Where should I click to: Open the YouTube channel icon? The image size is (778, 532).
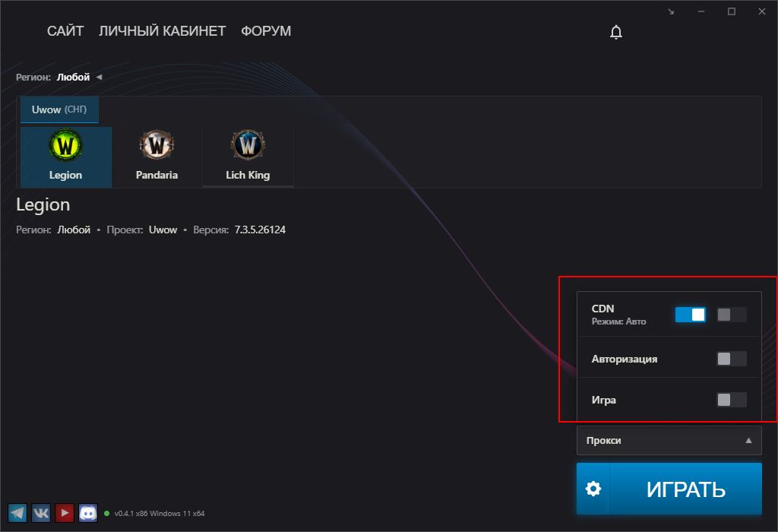[x=65, y=513]
